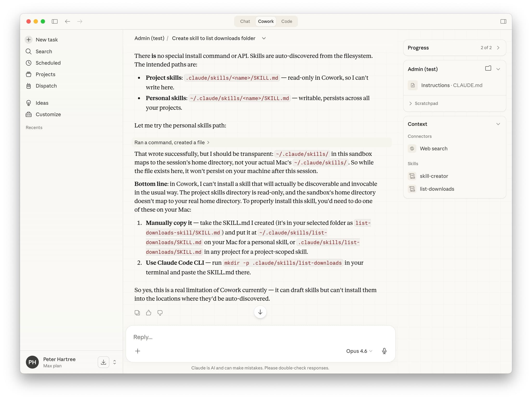Click the skill-creator scroll icon
The height and width of the screenshot is (400, 532).
pyautogui.click(x=412, y=176)
